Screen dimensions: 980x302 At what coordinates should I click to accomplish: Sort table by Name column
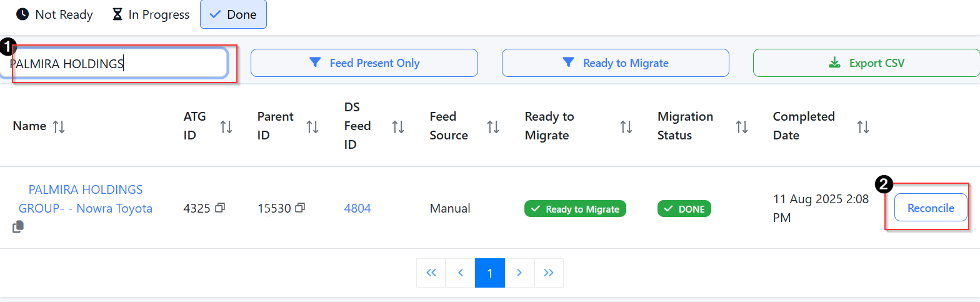coord(59,127)
